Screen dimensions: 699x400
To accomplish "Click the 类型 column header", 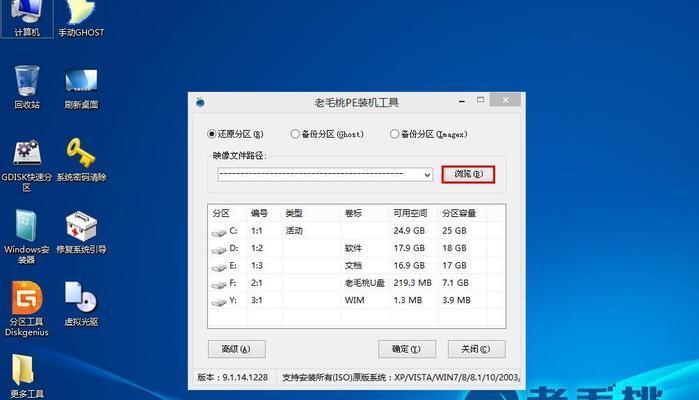I will point(312,213).
